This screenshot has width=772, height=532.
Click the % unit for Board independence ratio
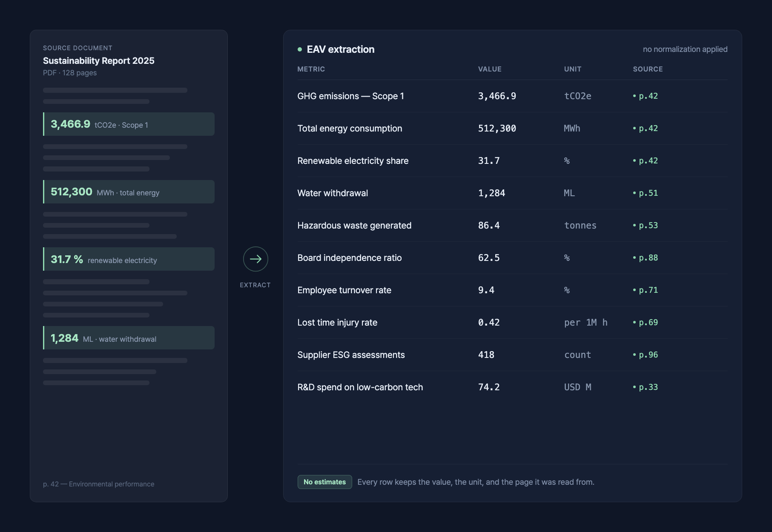(567, 258)
